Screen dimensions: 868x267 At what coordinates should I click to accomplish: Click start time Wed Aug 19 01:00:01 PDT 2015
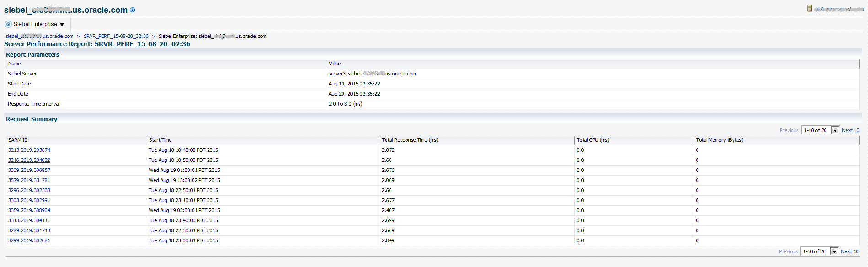(184, 170)
